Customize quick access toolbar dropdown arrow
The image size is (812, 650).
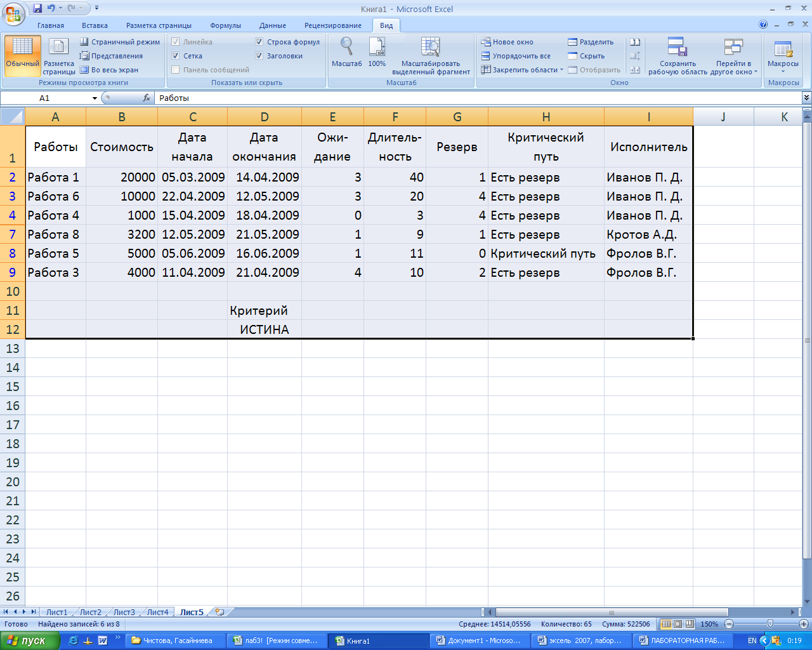coord(96,8)
